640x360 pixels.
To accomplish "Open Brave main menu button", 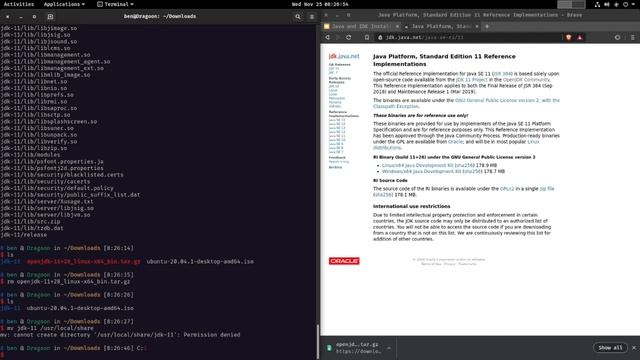I will coord(633,38).
